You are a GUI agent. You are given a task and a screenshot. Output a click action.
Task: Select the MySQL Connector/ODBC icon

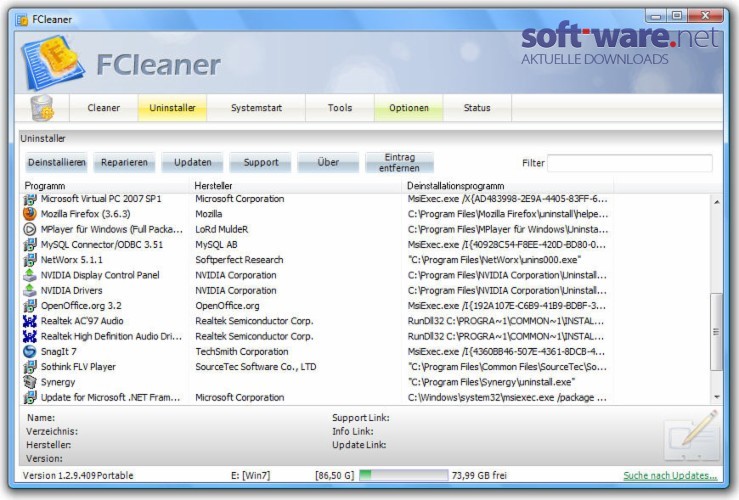click(x=30, y=245)
